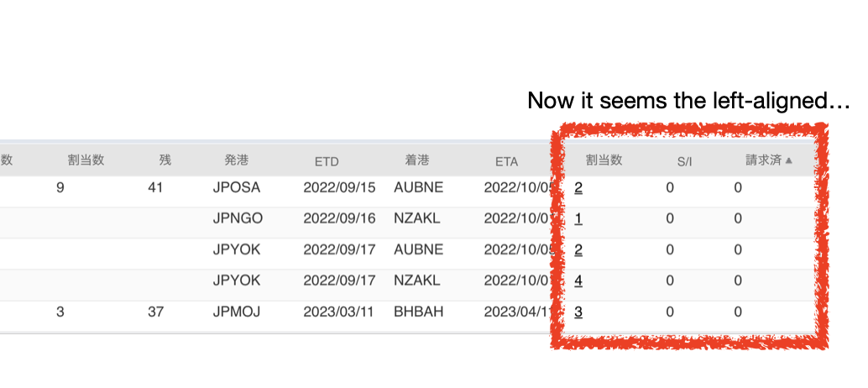Select the 2023/03/11 ETD date cell
Image resolution: width=868 pixels, height=388 pixels.
click(339, 312)
